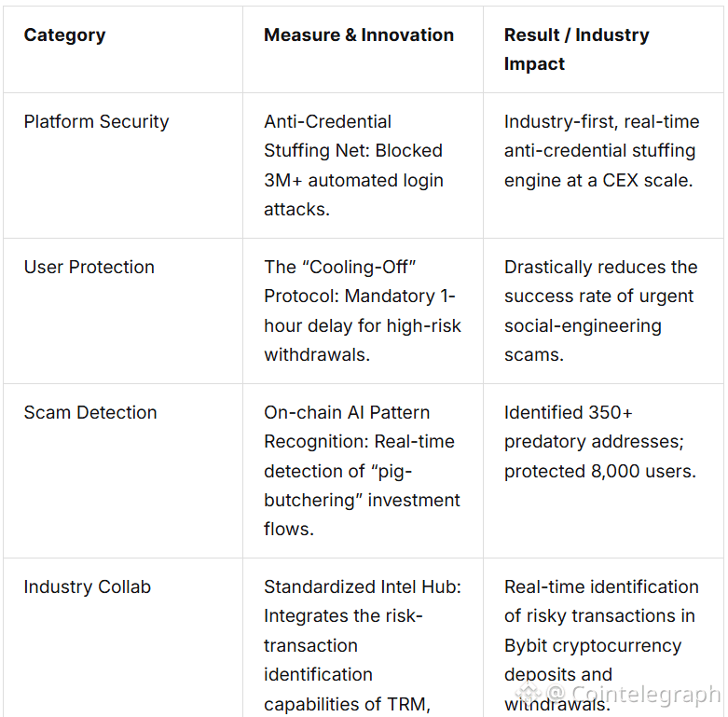This screenshot has height=717, width=728.
Task: Click the protected 8,000 users text
Action: pyautogui.click(x=600, y=472)
